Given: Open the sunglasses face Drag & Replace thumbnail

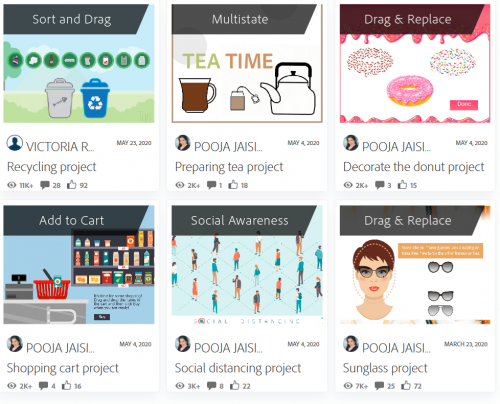Looking at the screenshot, I should click(x=415, y=265).
